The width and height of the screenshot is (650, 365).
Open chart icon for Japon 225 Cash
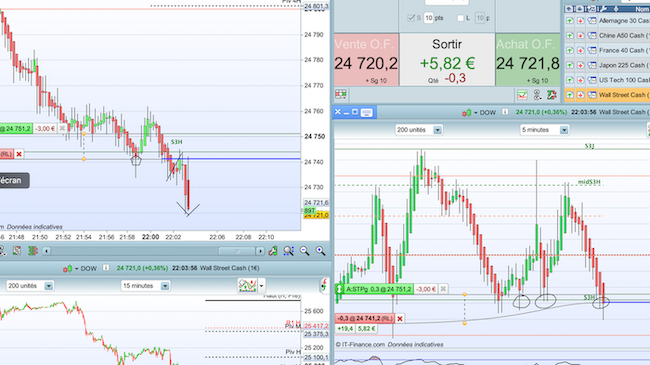tap(592, 66)
